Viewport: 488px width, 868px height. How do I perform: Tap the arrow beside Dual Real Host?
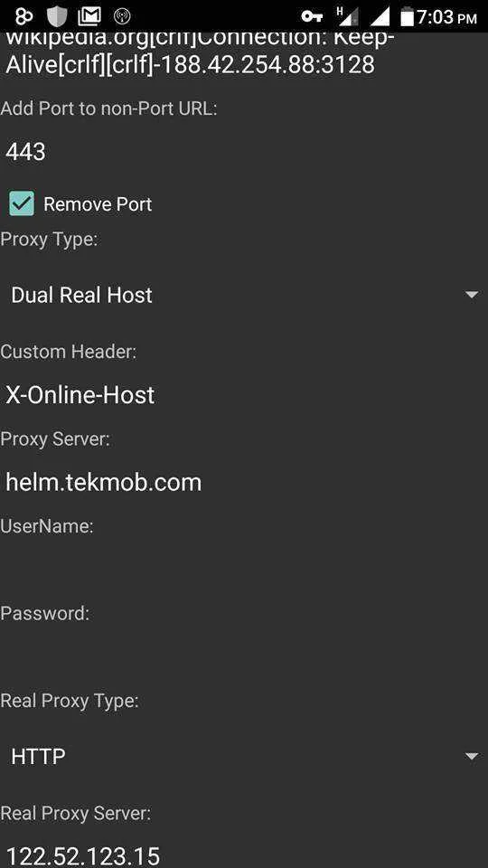472,295
